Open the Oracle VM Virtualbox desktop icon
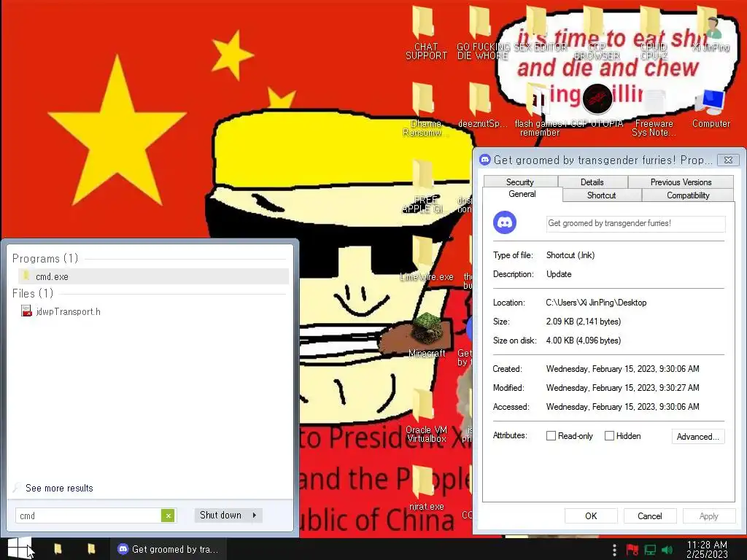 point(426,415)
